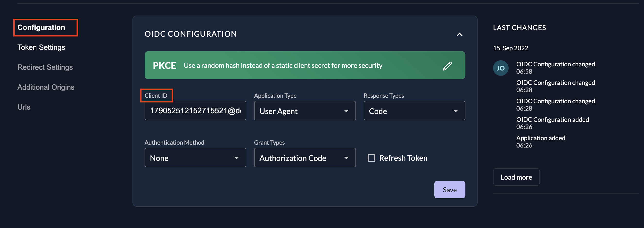This screenshot has height=228, width=644.
Task: Click Load more changes button
Action: pos(516,177)
